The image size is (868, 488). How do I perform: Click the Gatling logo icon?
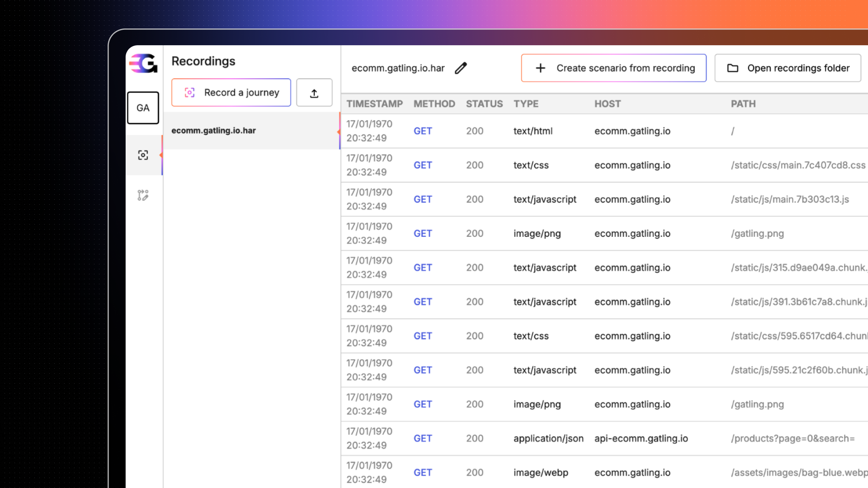143,63
